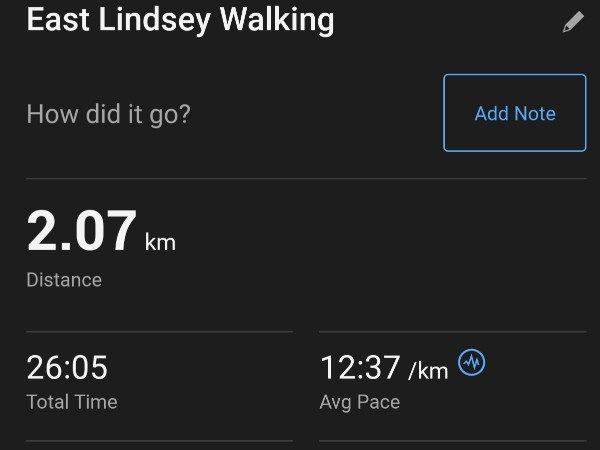Image resolution: width=600 pixels, height=450 pixels.
Task: Click the divider line beneath Total Time
Action: coord(160,441)
